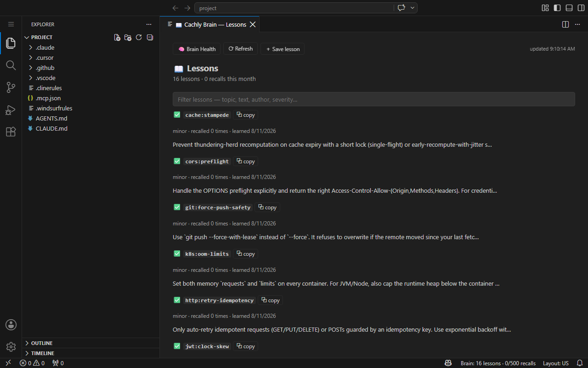The height and width of the screenshot is (368, 588).
Task: Open the chat dropdown arrow in title bar
Action: 413,8
